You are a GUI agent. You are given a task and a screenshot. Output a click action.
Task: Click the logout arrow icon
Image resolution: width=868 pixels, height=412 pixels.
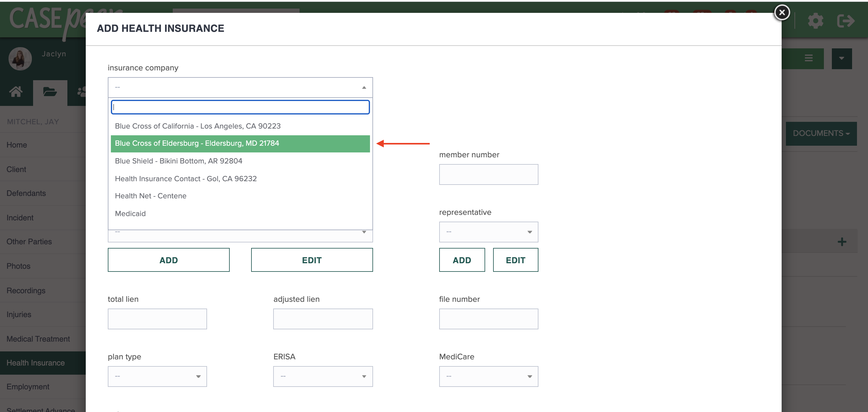[846, 21]
